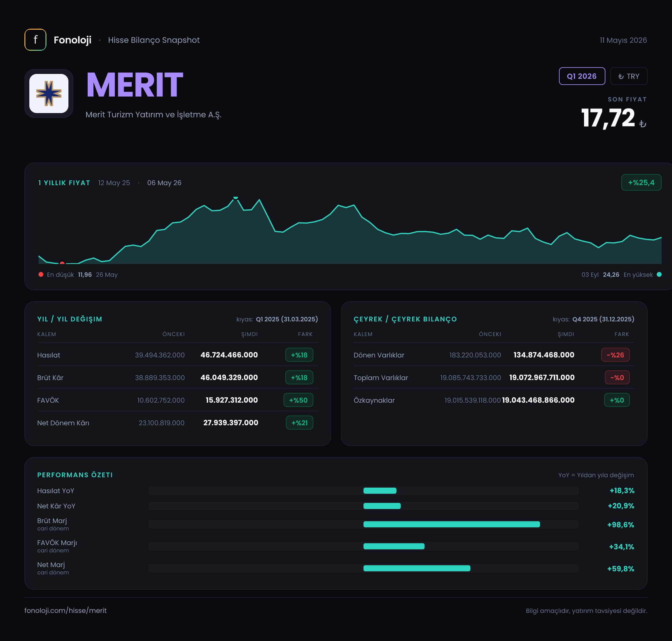
Task: Click the +20,9% Net Kâr YoY value
Action: point(621,506)
